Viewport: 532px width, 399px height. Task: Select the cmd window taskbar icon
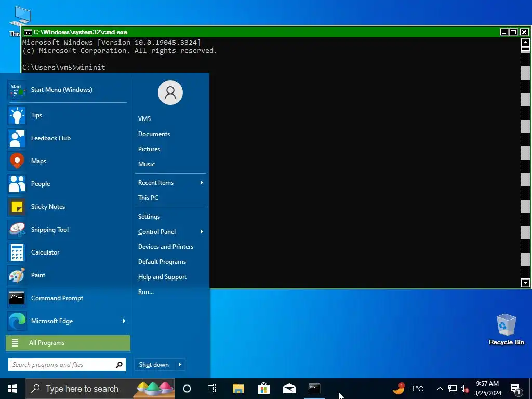[x=314, y=389]
